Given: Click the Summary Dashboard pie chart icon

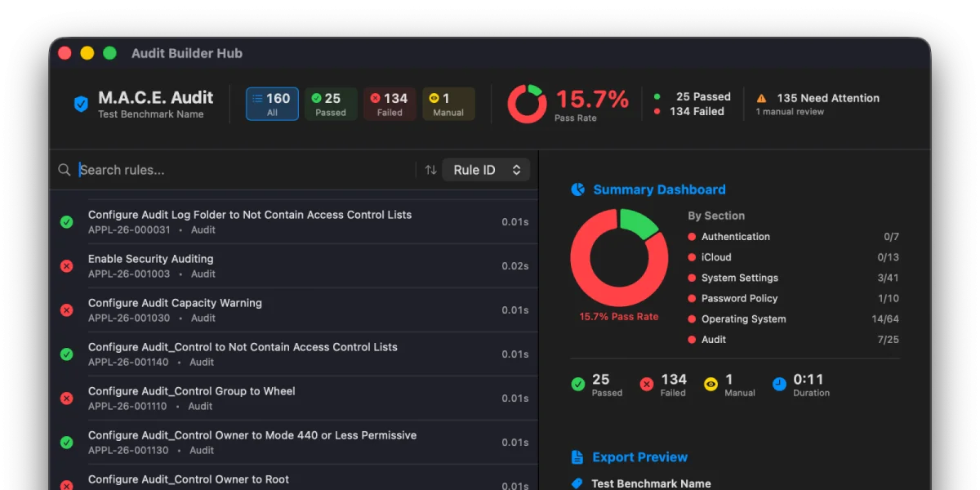Looking at the screenshot, I should [577, 189].
